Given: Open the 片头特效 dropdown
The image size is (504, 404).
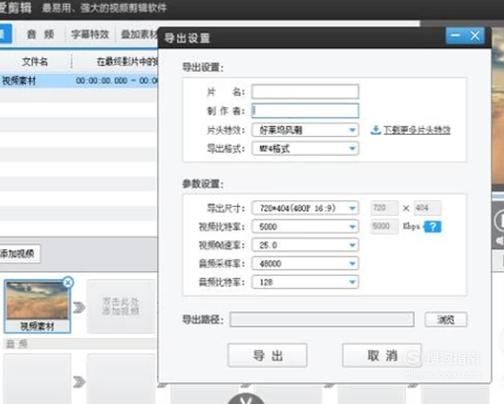Looking at the screenshot, I should [305, 130].
